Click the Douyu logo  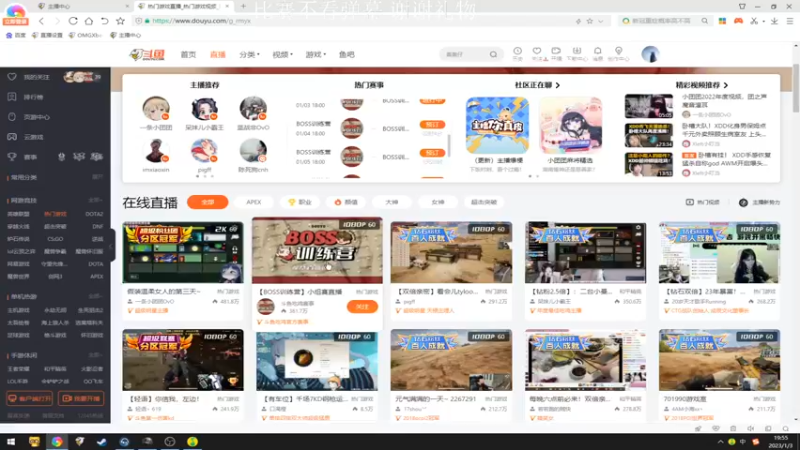coord(147,55)
